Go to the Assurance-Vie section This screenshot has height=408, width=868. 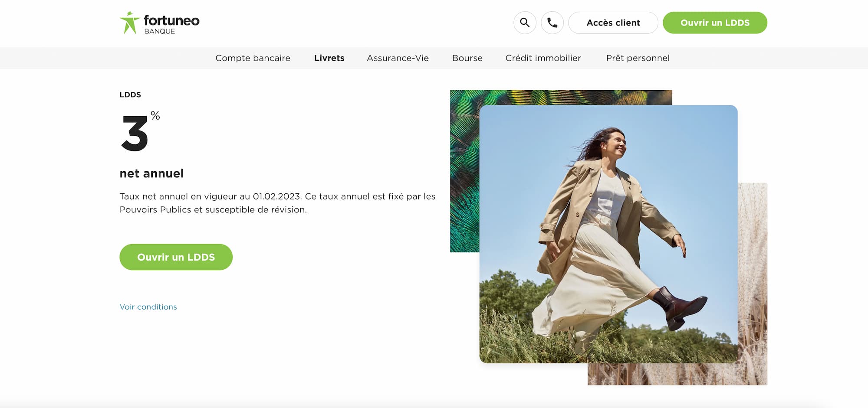coord(398,58)
